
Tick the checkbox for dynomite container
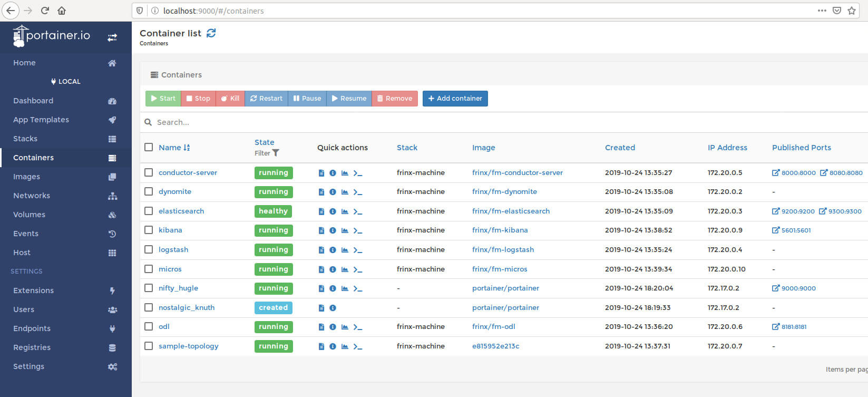[x=149, y=192]
